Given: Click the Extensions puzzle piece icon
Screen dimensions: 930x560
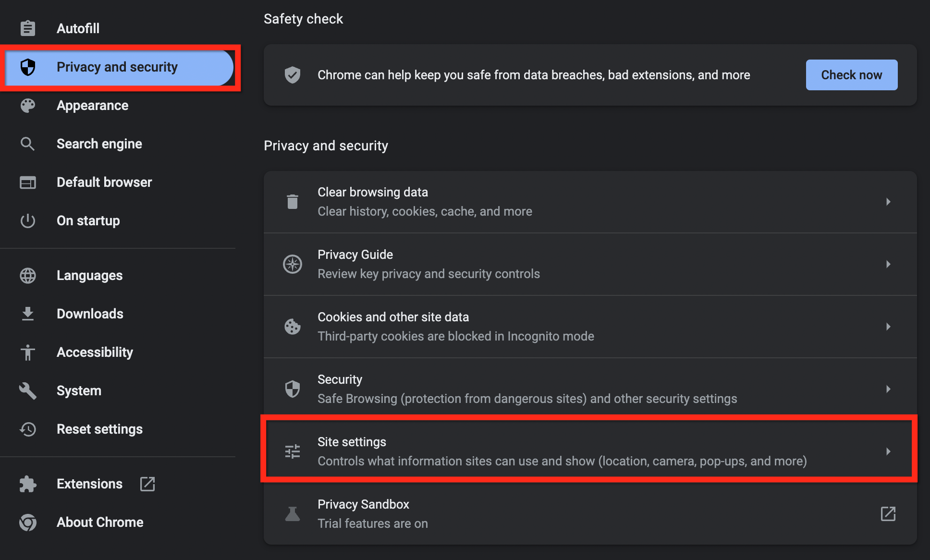Looking at the screenshot, I should (28, 484).
